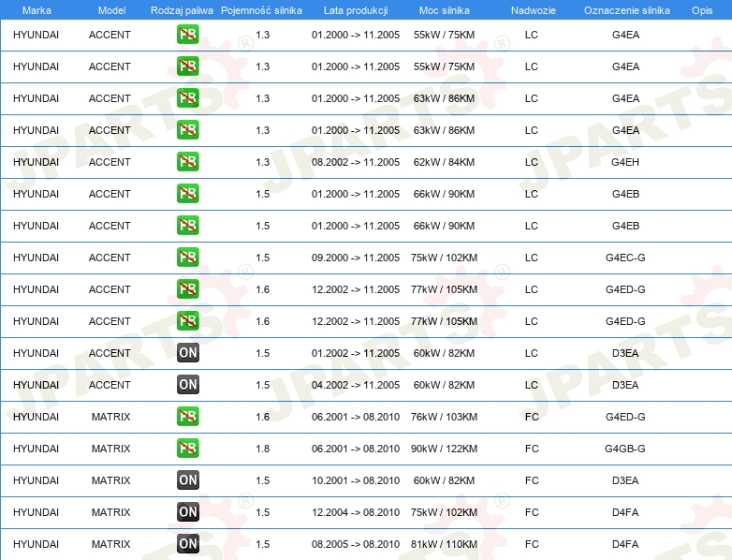Select engine code G4GB-G
732x560 pixels.
pos(625,449)
